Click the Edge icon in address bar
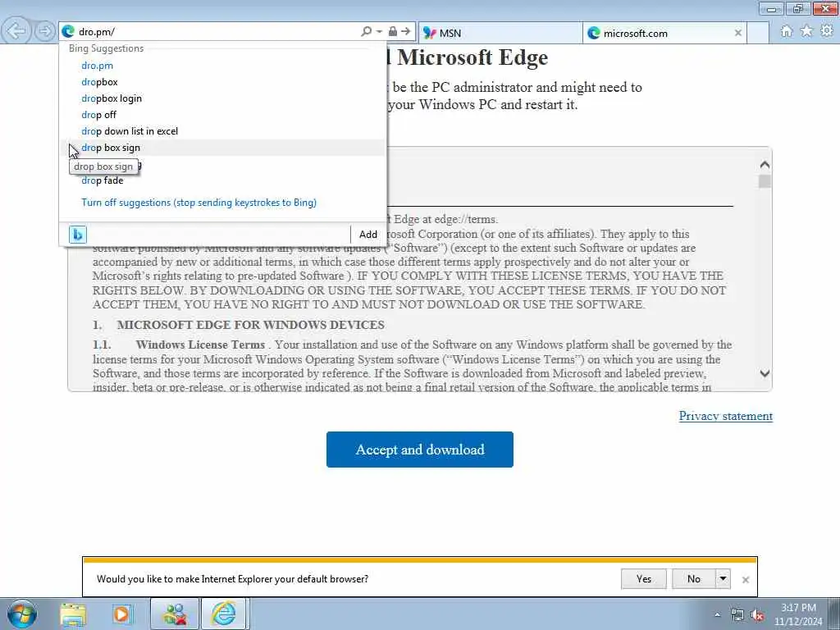This screenshot has height=630, width=840. [x=68, y=32]
